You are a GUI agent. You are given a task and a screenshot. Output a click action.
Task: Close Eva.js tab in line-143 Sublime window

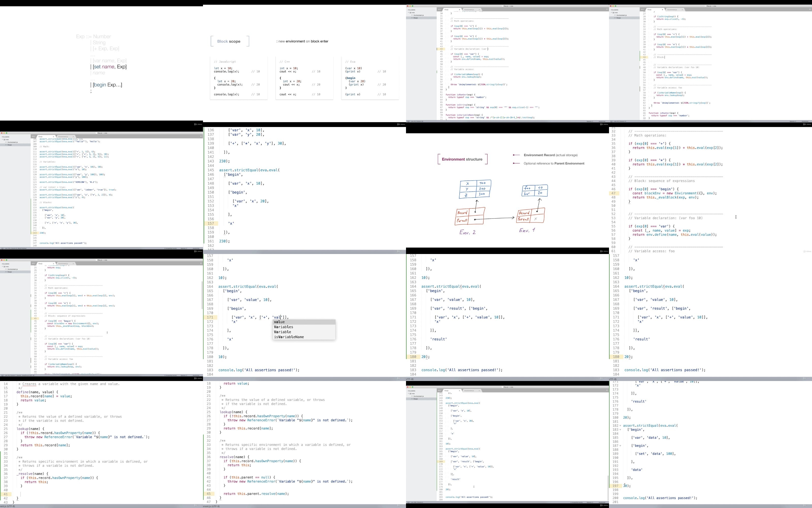tap(53, 136)
